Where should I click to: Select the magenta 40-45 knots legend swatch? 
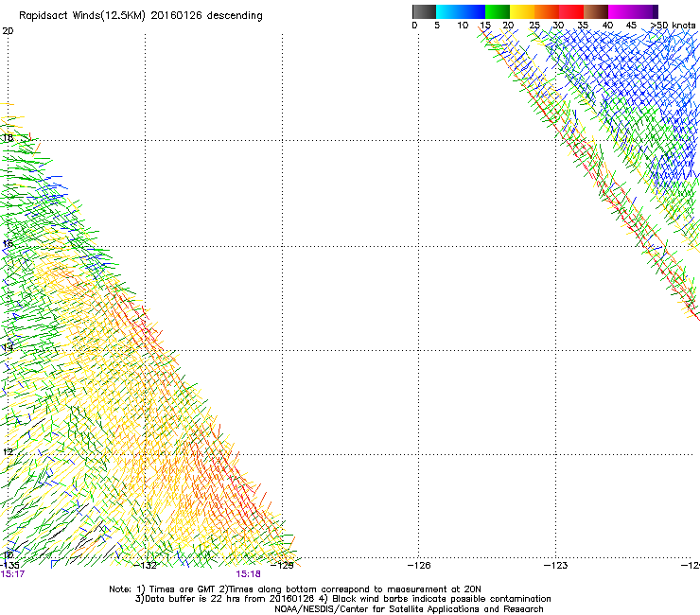pyautogui.click(x=621, y=11)
